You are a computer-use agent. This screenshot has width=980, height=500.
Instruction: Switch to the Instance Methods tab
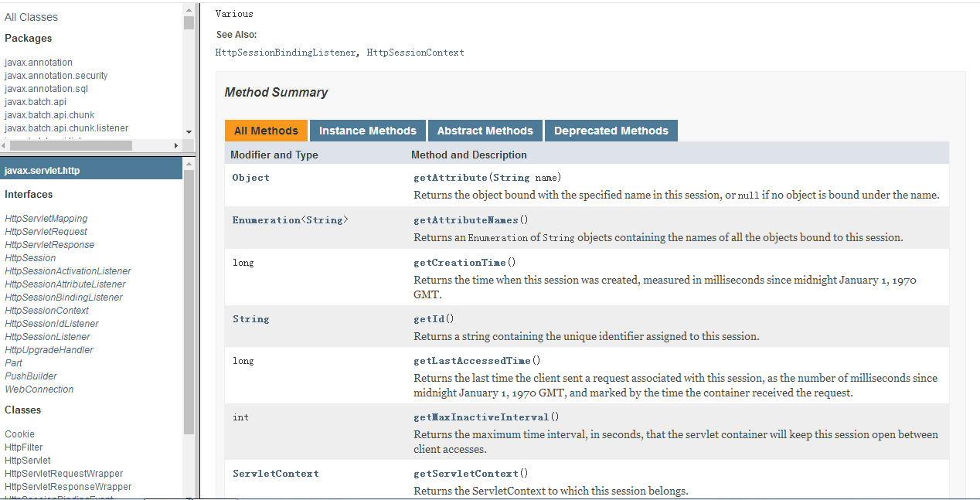coord(367,131)
